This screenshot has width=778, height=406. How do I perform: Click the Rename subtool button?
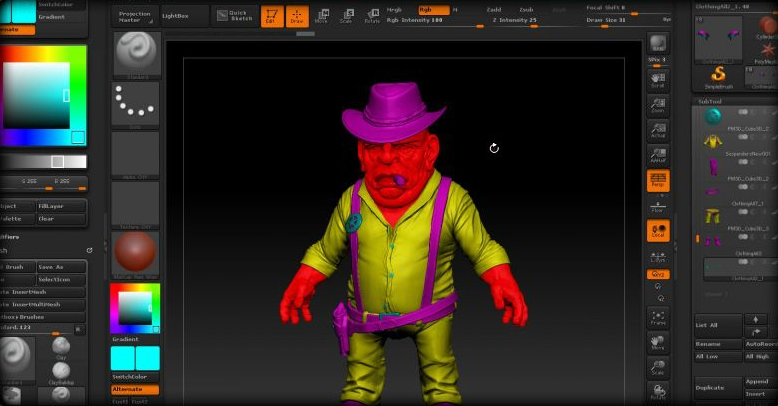pyautogui.click(x=718, y=344)
